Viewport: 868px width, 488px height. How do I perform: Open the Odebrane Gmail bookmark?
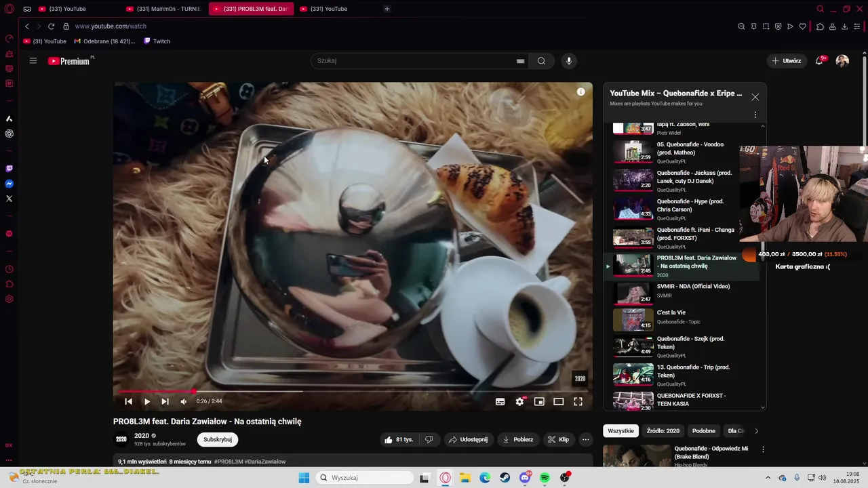pyautogui.click(x=104, y=41)
